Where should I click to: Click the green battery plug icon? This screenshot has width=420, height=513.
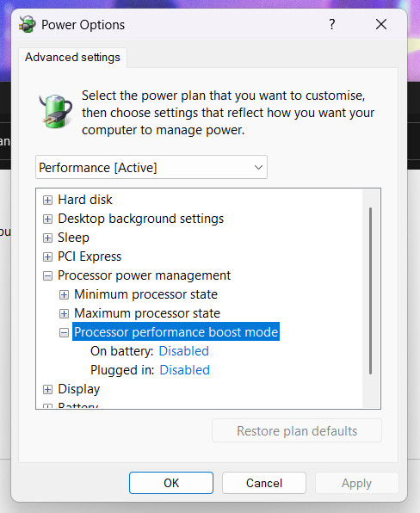coord(56,110)
